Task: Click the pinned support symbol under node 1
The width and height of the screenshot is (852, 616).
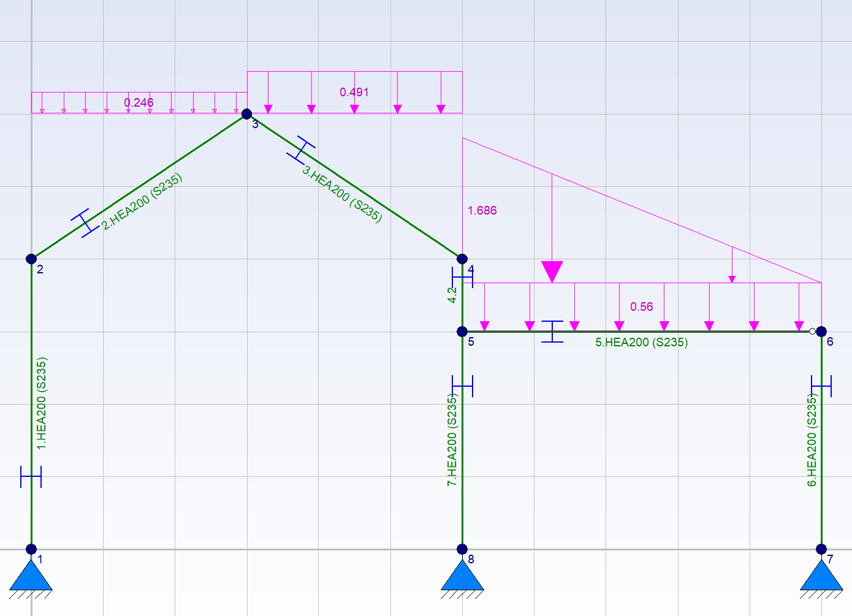Action: point(31,576)
